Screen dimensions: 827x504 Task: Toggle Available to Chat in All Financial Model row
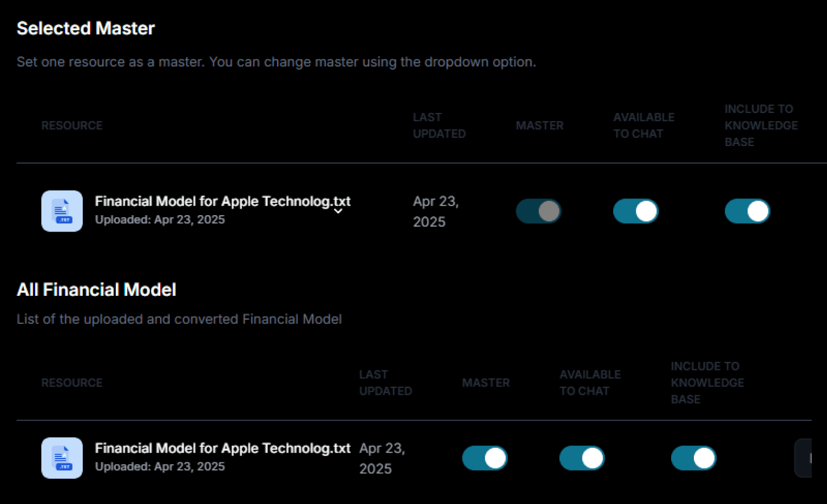point(582,458)
